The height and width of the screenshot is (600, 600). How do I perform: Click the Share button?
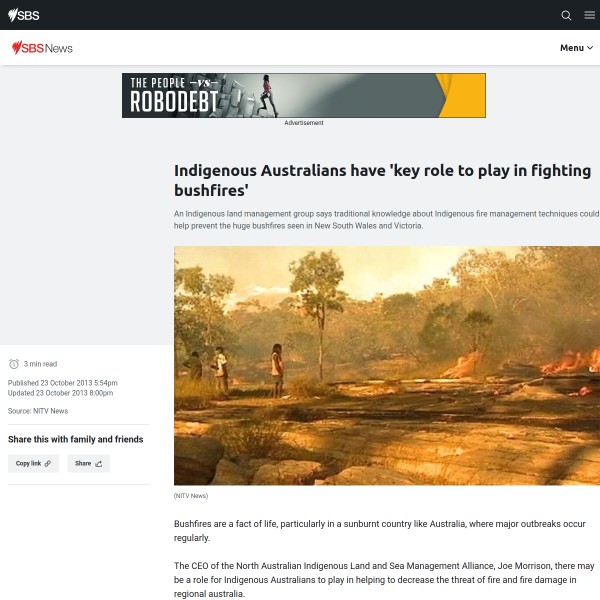(x=89, y=463)
